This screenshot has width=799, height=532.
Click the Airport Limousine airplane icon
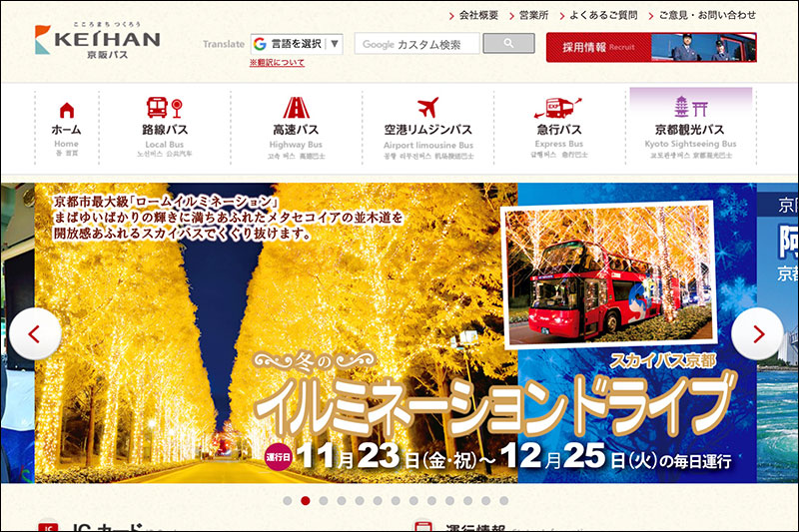pos(427,108)
